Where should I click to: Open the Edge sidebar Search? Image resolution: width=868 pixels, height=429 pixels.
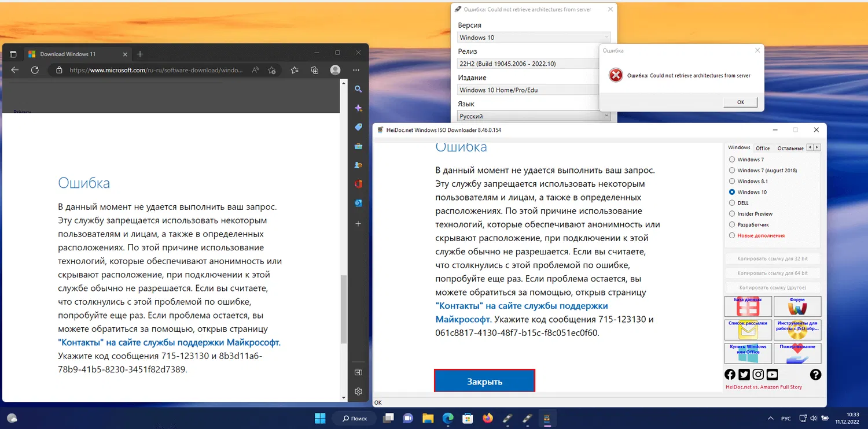click(358, 89)
